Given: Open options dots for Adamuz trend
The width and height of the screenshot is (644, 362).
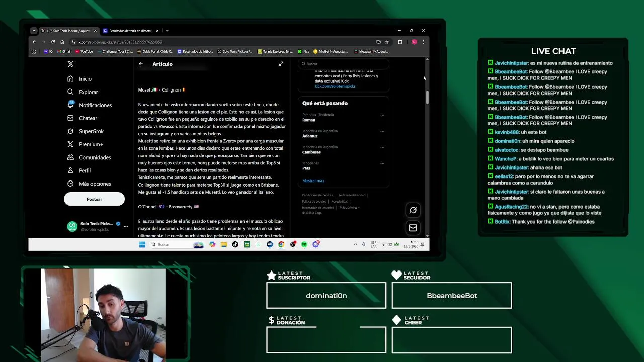Looking at the screenshot, I should pos(382,131).
